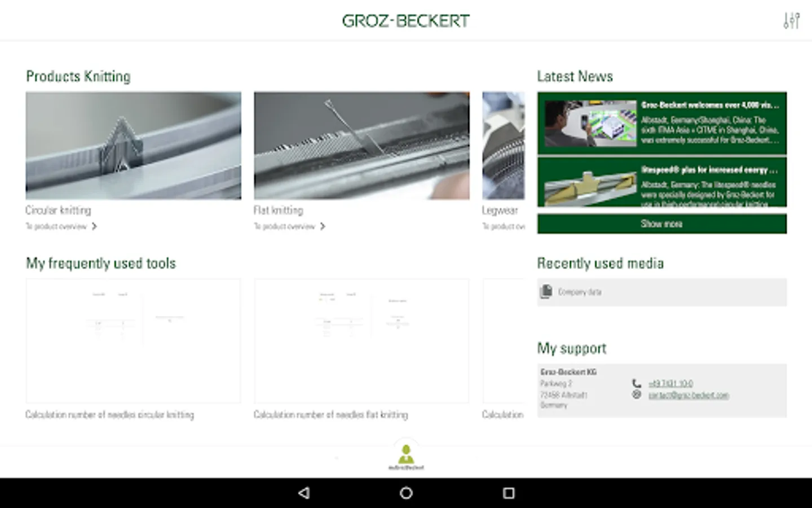Select the 'My frequently used tools' heading
This screenshot has height=508, width=812.
click(x=101, y=264)
